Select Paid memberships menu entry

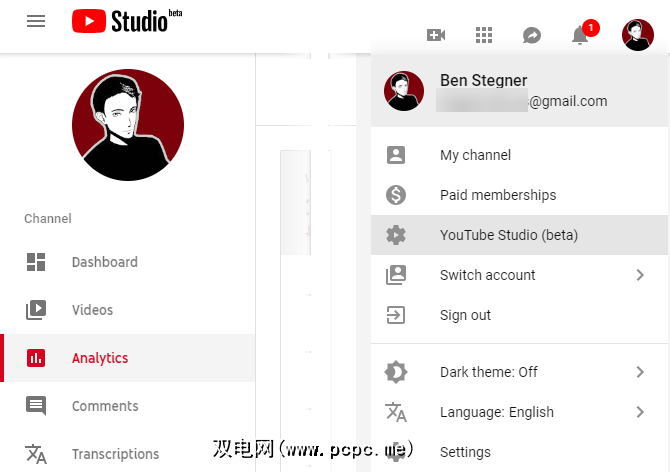(x=519, y=195)
